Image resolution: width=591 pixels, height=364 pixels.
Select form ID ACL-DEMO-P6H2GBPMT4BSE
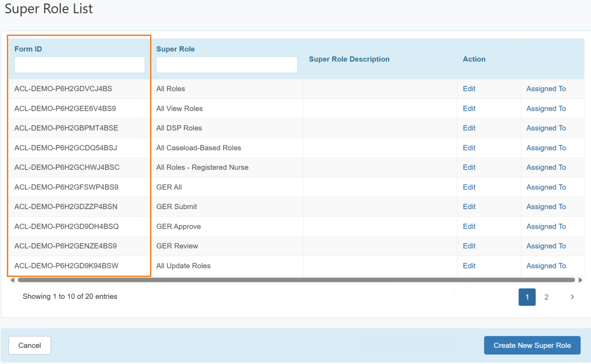(x=66, y=128)
